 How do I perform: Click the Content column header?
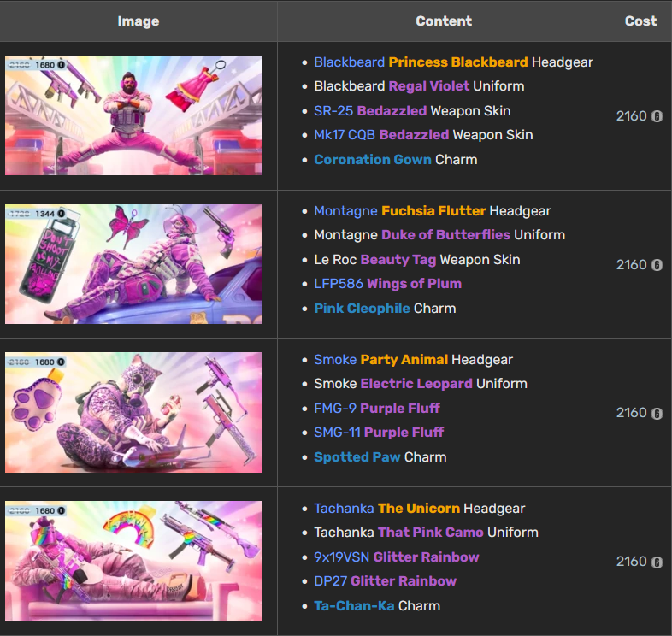click(x=444, y=21)
